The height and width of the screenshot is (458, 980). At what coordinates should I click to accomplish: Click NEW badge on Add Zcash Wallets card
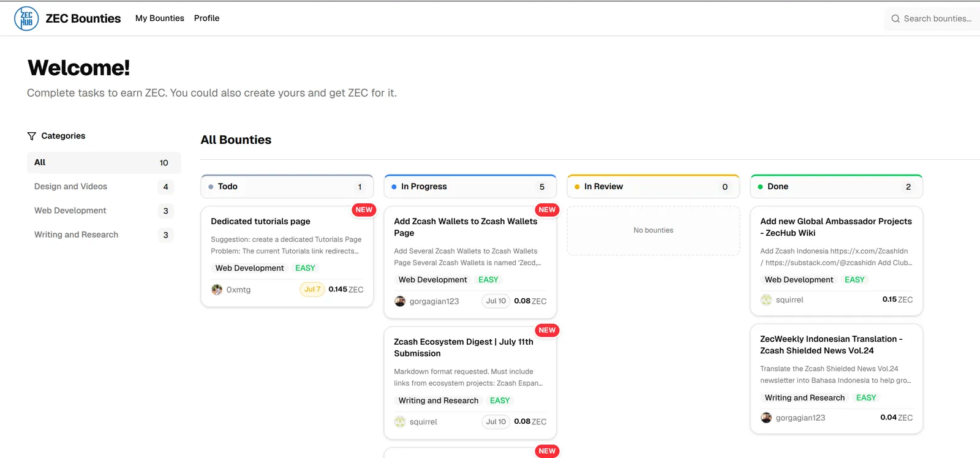click(x=547, y=210)
